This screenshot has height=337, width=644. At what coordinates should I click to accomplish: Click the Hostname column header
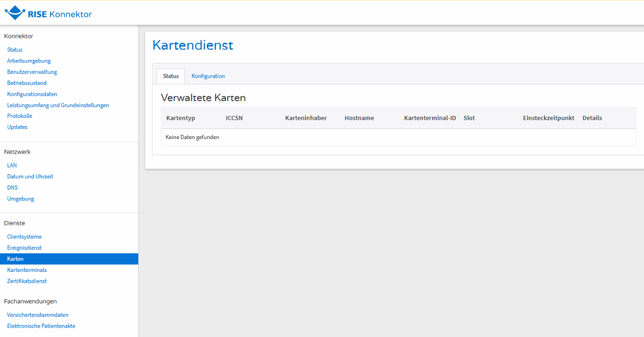359,118
